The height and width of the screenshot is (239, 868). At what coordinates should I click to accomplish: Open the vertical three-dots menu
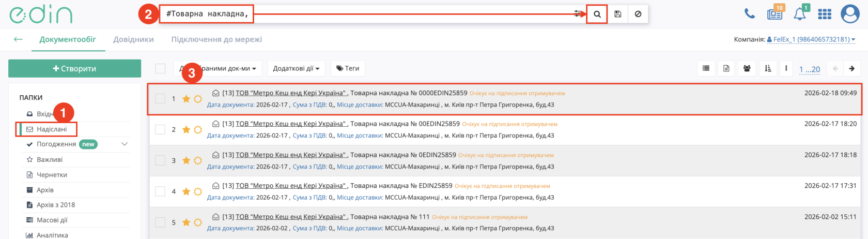click(786, 68)
